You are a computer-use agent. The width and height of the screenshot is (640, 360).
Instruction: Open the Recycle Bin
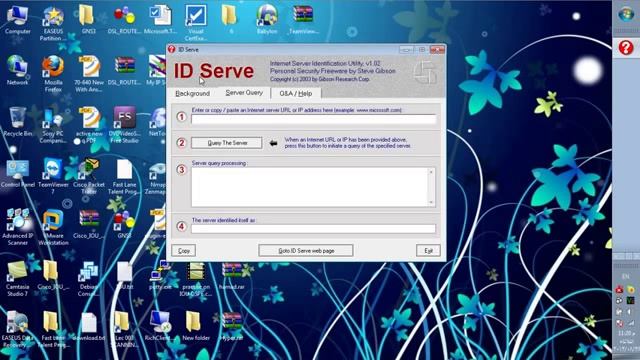coord(17,121)
